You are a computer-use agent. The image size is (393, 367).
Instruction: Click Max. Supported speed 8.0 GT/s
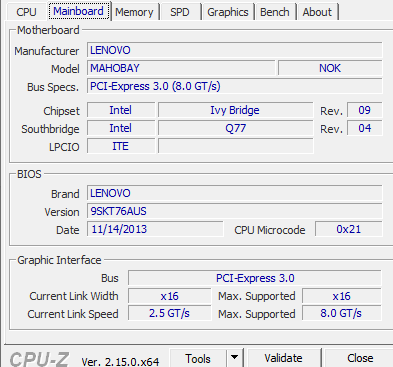pyautogui.click(x=342, y=314)
